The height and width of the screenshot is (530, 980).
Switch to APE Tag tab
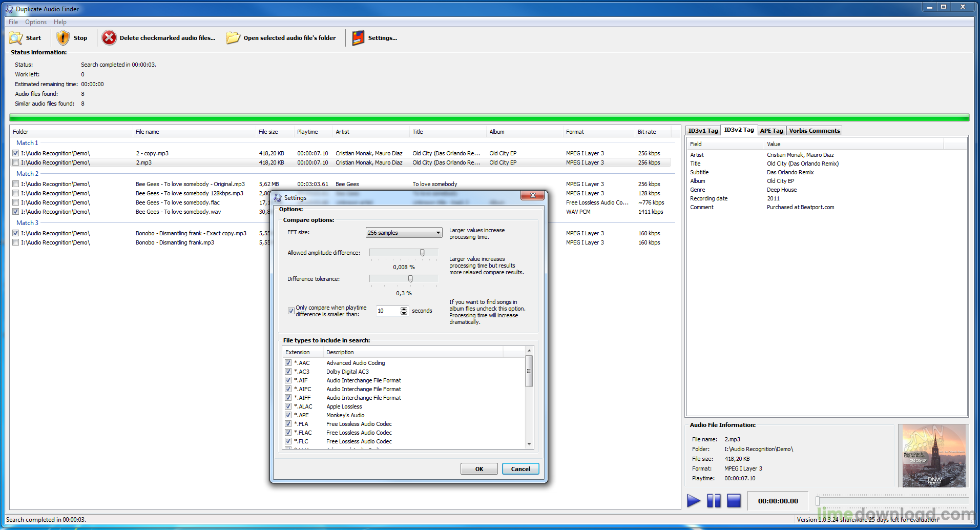[772, 131]
